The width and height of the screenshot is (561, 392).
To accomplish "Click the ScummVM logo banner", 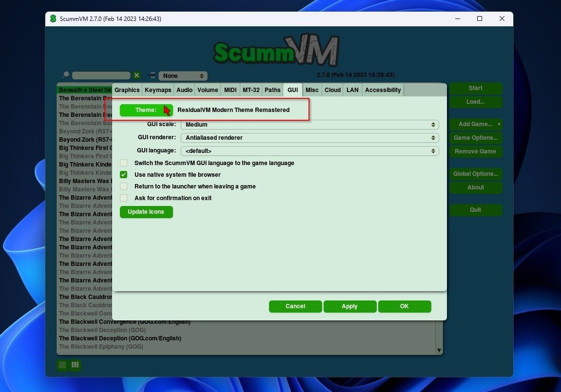I will 276,51.
